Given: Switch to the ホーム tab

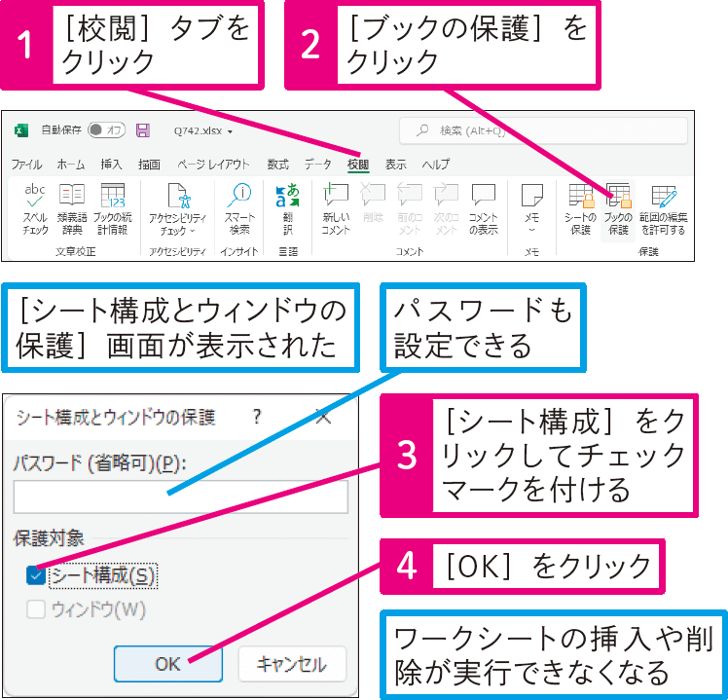Looking at the screenshot, I should (x=71, y=165).
